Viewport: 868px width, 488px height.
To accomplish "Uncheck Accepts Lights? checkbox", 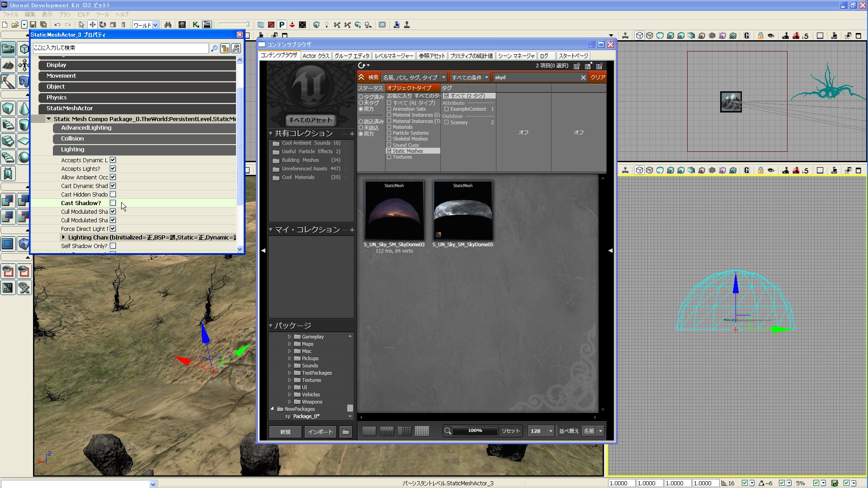I will (x=113, y=169).
